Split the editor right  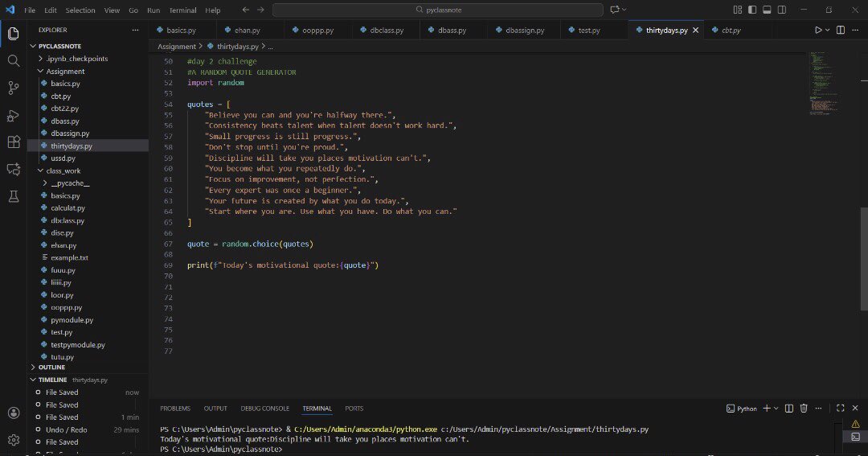pos(841,30)
